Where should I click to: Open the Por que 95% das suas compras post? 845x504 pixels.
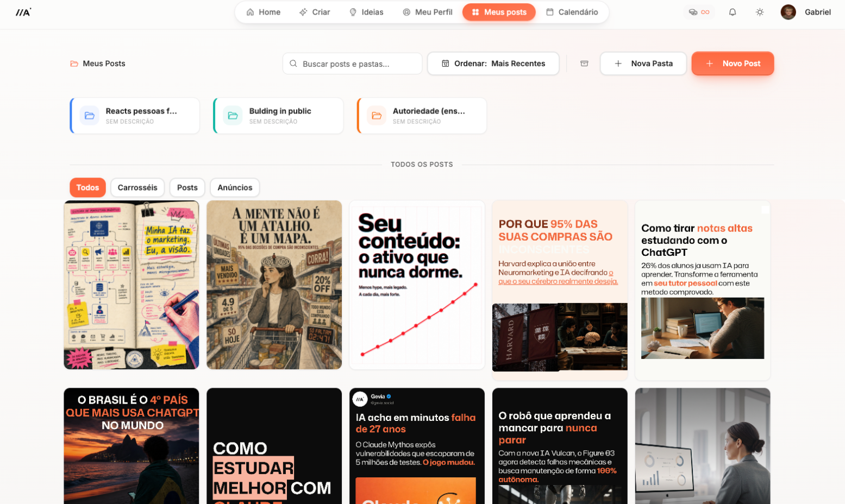[560, 291]
